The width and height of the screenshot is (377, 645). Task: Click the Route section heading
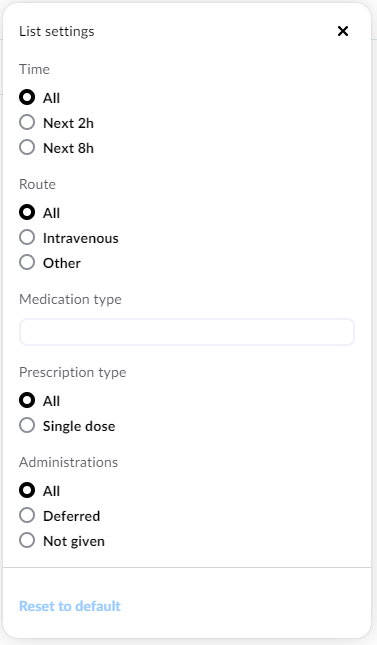pyautogui.click(x=37, y=184)
